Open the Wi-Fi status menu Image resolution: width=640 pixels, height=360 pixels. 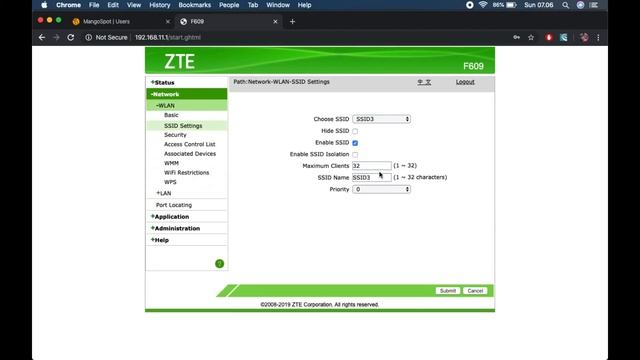(483, 5)
